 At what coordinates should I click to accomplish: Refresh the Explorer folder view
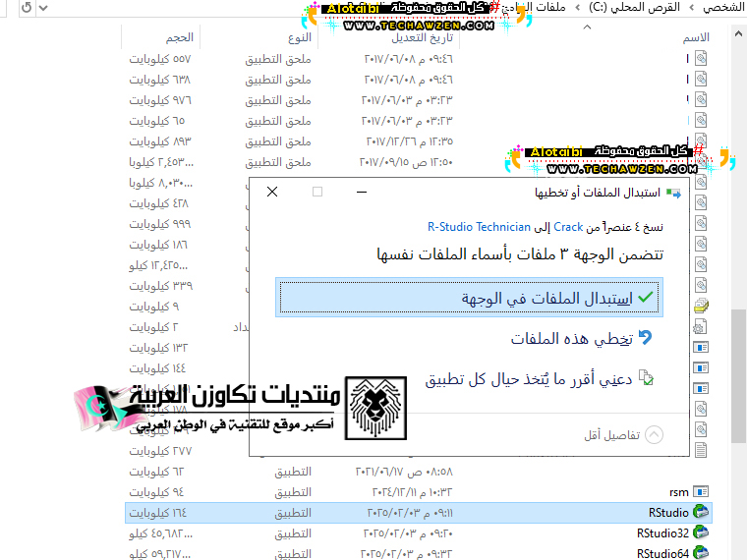tap(27, 8)
